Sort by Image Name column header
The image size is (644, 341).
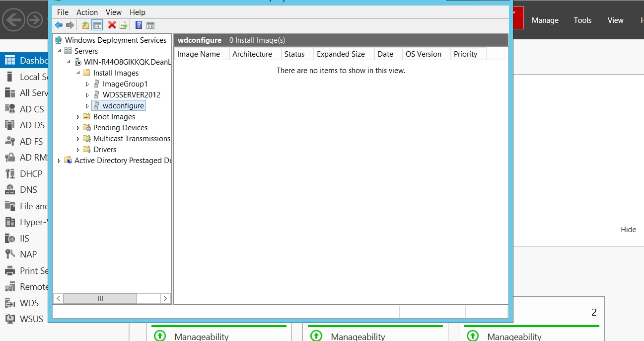pos(199,54)
